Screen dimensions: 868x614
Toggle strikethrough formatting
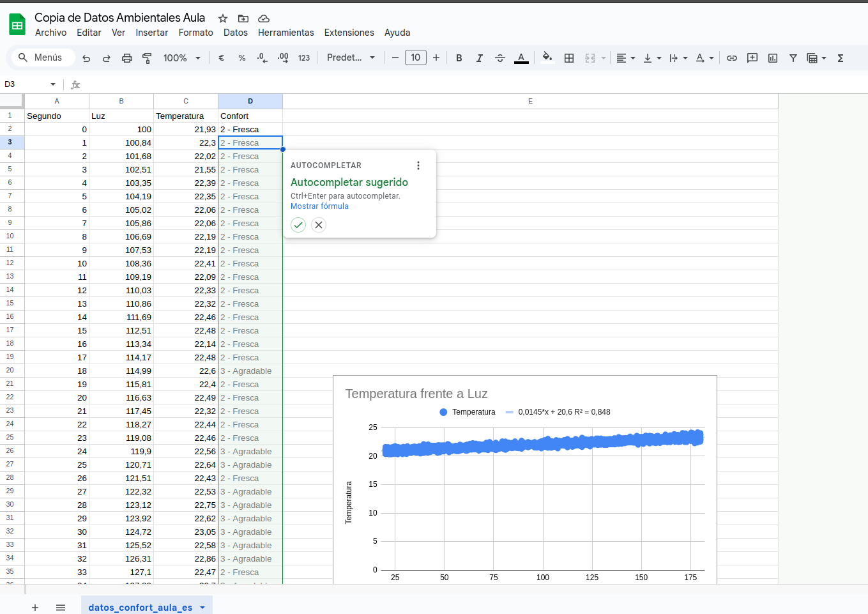(500, 58)
